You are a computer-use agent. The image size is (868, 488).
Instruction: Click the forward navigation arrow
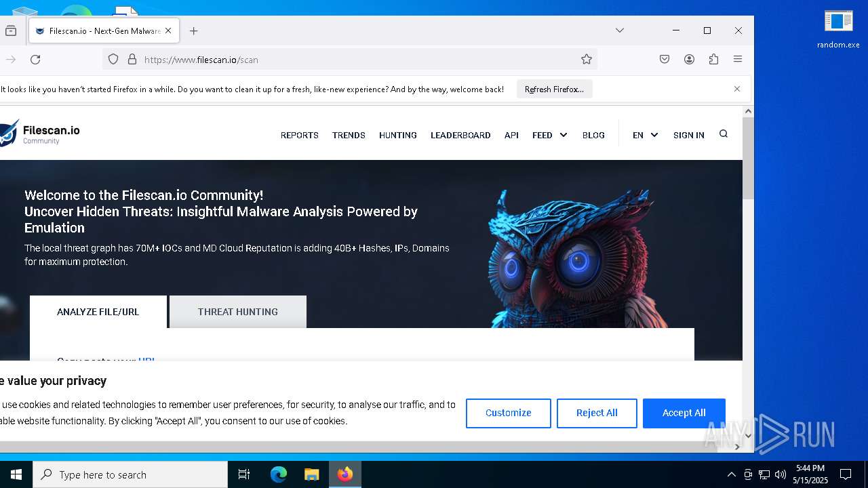click(x=11, y=60)
